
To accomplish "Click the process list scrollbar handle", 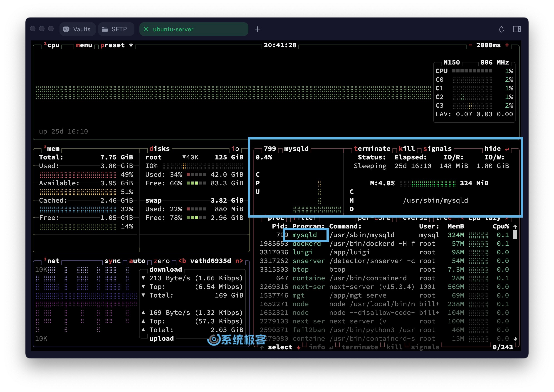I will [x=515, y=235].
